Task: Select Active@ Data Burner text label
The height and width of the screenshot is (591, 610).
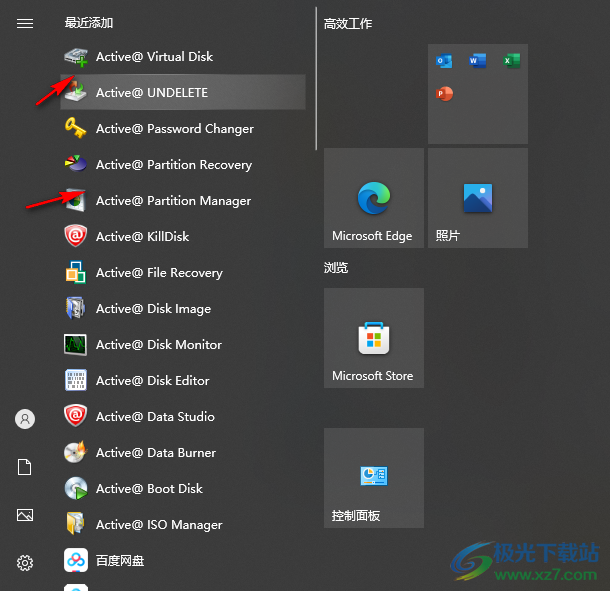Action: (156, 453)
